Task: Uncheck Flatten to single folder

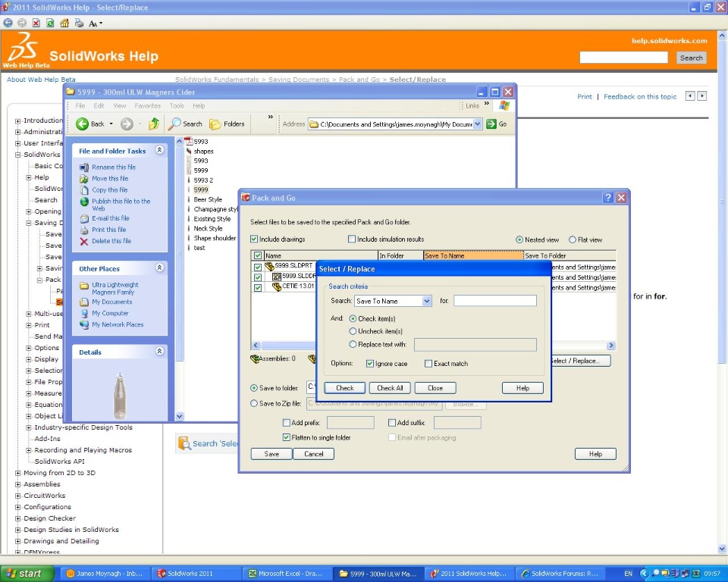Action: point(287,437)
